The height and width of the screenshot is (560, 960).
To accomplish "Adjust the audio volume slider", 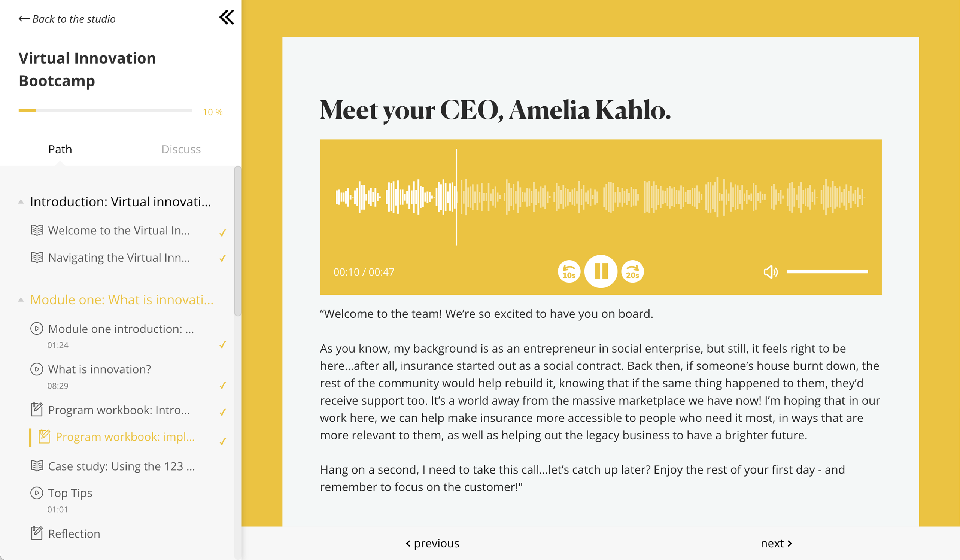I will coord(827,272).
